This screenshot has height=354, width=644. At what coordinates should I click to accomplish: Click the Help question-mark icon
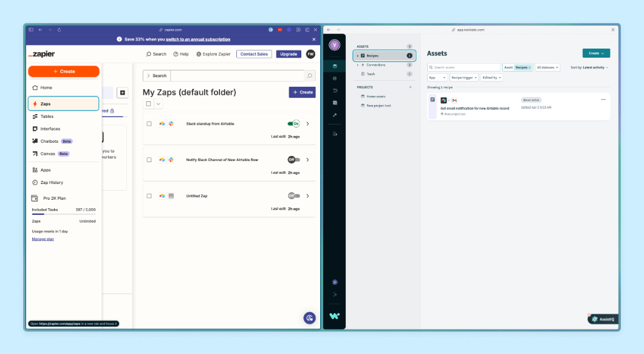[x=176, y=54]
